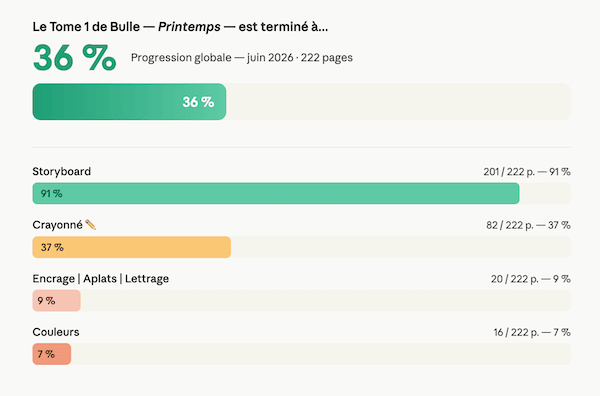This screenshot has width=600, height=396.
Task: Click the Progression globale juin 2026 subtitle
Action: pyautogui.click(x=242, y=58)
